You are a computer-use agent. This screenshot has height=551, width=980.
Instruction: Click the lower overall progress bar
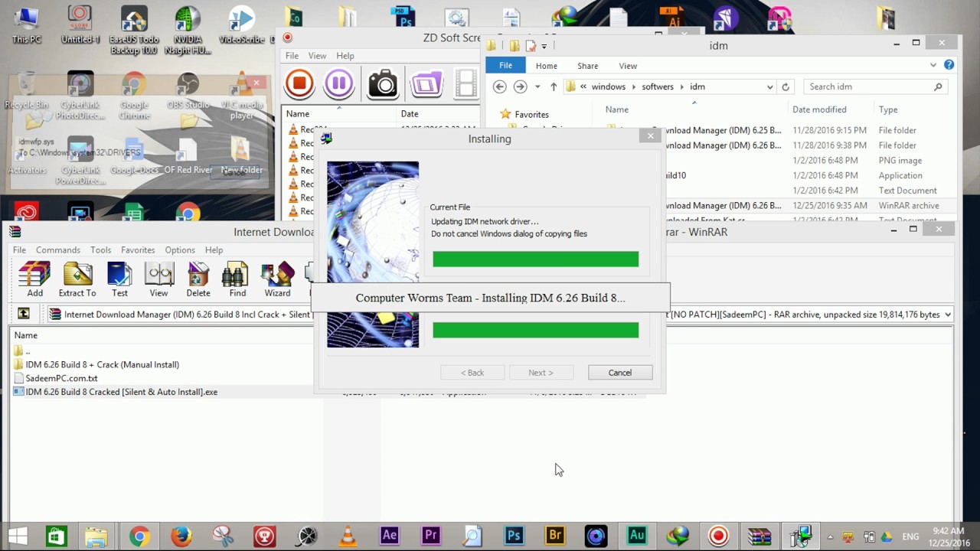[535, 330]
